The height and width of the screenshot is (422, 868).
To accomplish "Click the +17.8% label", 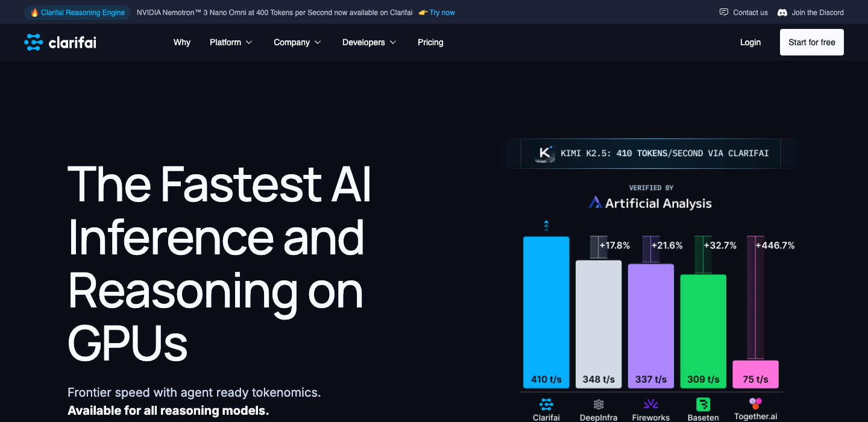I will [614, 245].
